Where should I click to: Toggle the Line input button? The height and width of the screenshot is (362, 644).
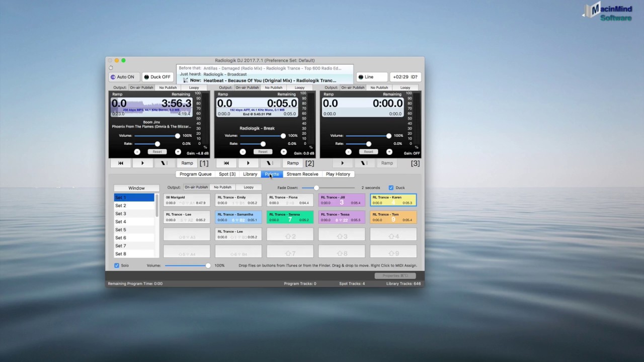click(x=372, y=77)
